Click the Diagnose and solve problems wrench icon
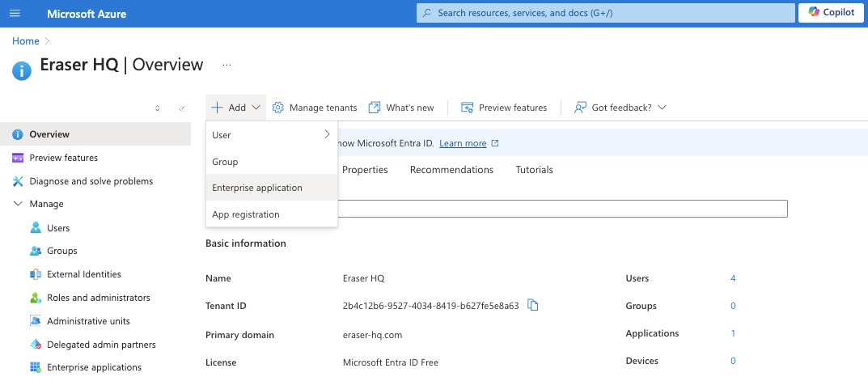868x381 pixels. 19,181
